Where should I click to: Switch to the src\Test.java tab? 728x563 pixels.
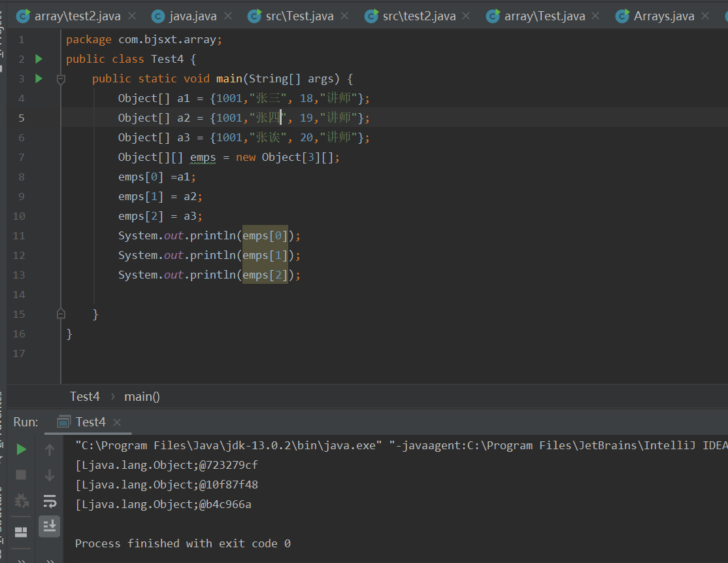pyautogui.click(x=291, y=16)
